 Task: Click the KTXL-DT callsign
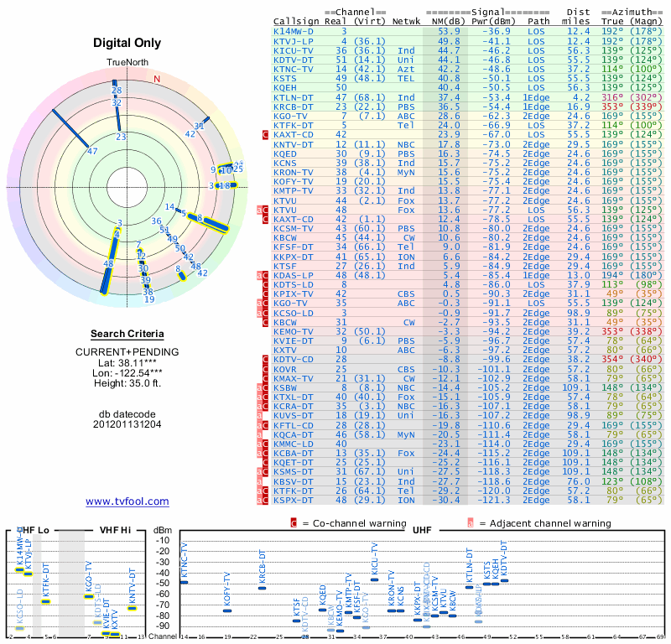(x=294, y=397)
